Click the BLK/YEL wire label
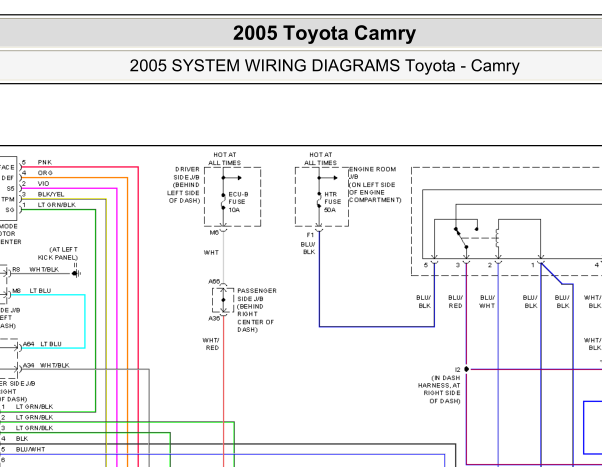Screen dimensions: 602x467 click(51, 194)
